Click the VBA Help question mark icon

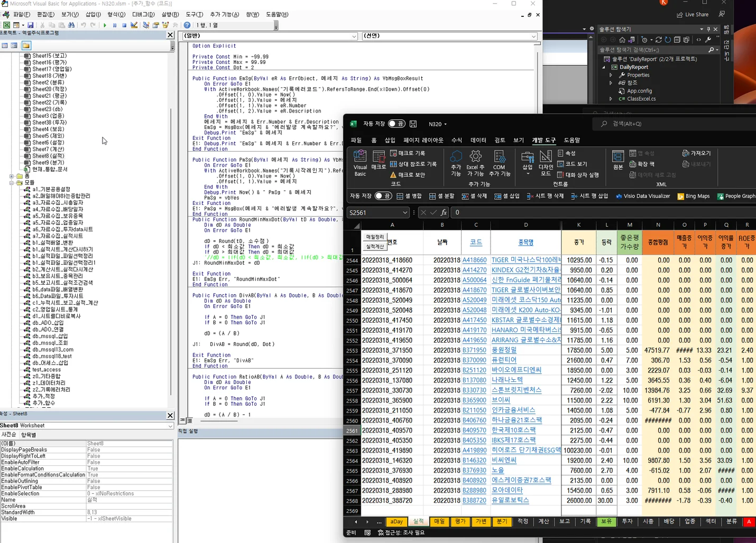[x=187, y=25]
